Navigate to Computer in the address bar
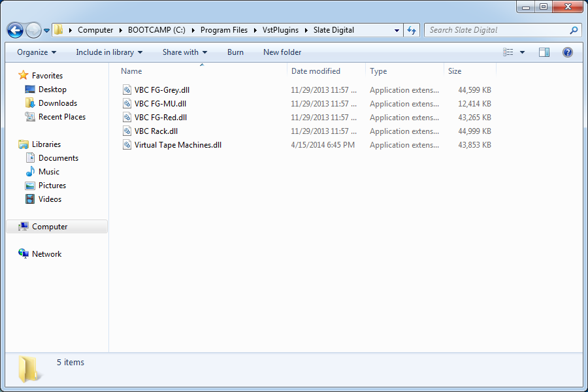588x392 pixels. (x=95, y=30)
